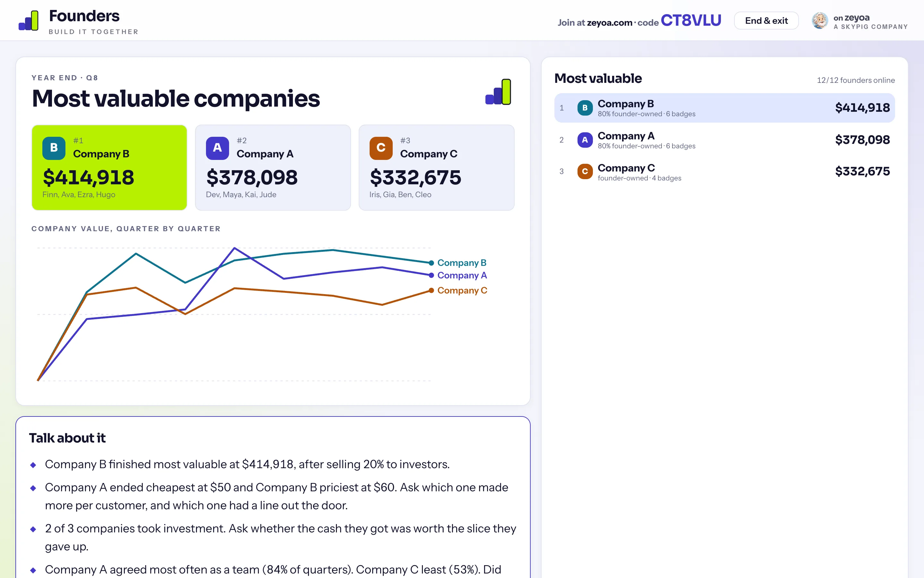
Task: Click the Founders title text in header
Action: coord(84,16)
